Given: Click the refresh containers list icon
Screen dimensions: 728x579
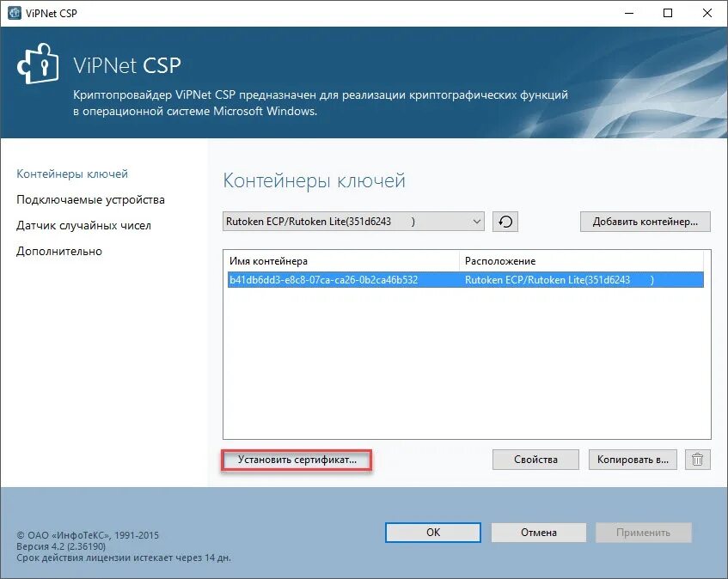Looking at the screenshot, I should tap(505, 222).
